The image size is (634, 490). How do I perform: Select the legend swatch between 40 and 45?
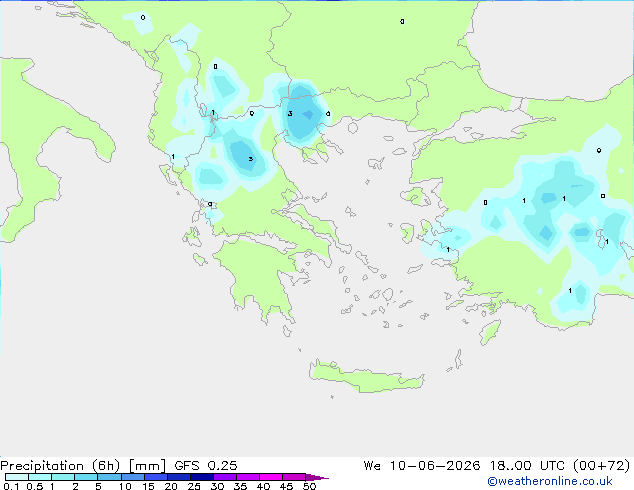tap(271, 477)
